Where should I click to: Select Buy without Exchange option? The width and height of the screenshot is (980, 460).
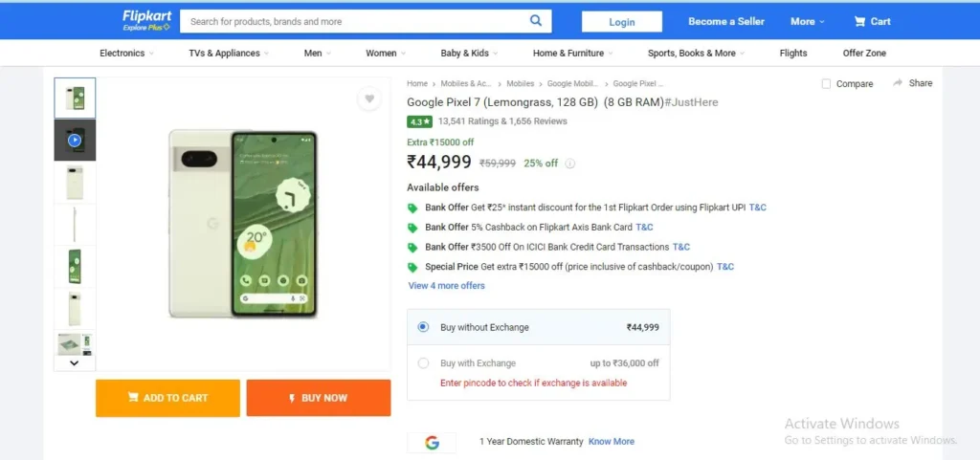[x=423, y=327]
